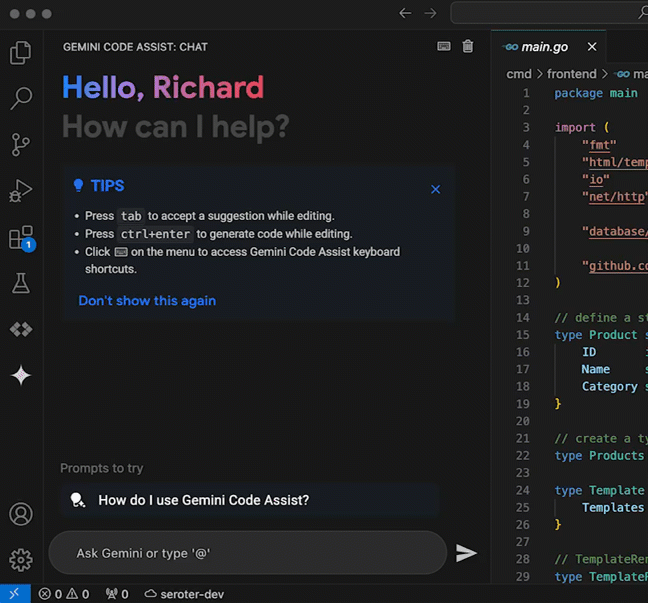Image resolution: width=648 pixels, height=603 pixels.
Task: Open the Search view icon
Action: pos(21,99)
